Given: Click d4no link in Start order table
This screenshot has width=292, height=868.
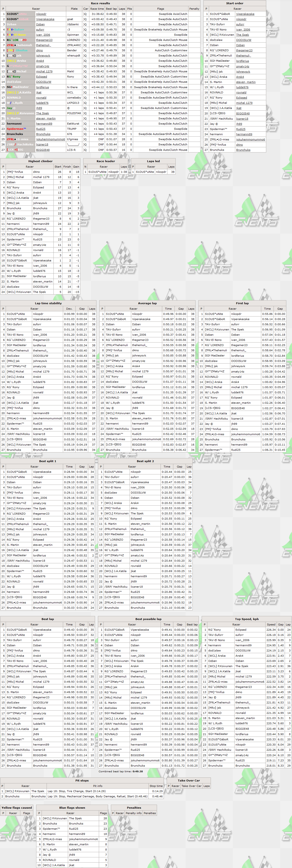Looking at the screenshot, I should click(x=240, y=145).
